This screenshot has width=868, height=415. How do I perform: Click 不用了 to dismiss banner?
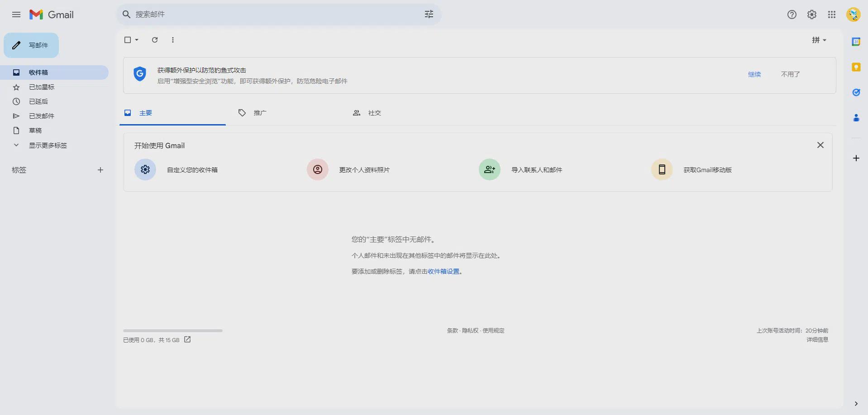pyautogui.click(x=791, y=74)
